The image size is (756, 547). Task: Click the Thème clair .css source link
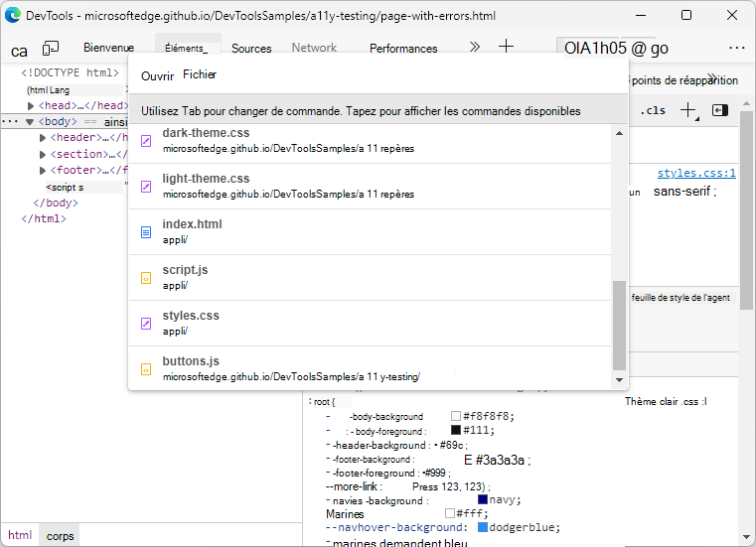tap(666, 401)
